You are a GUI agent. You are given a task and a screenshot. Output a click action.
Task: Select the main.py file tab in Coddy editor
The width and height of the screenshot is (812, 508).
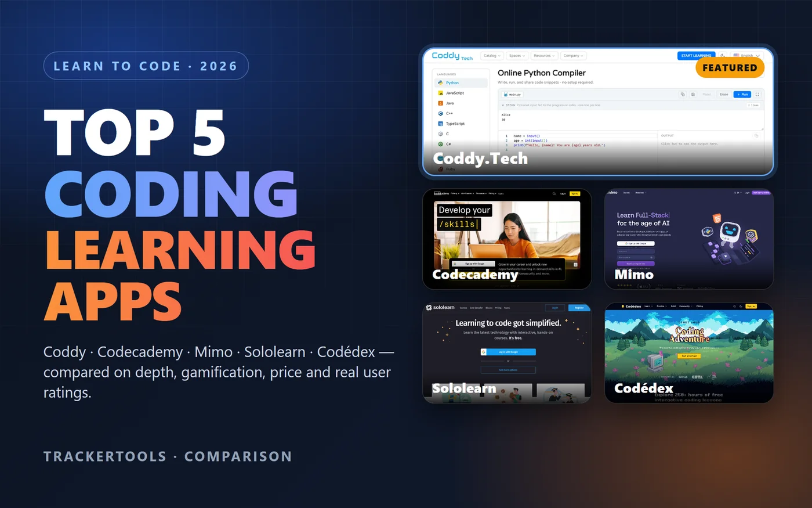tap(513, 94)
